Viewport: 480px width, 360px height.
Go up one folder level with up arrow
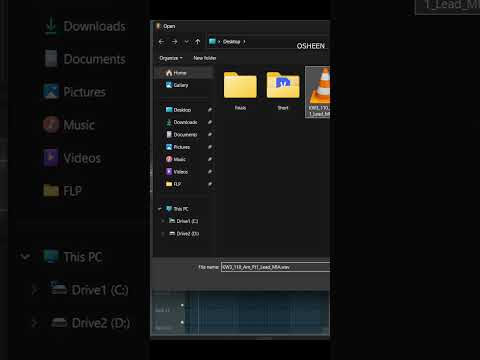click(x=198, y=42)
